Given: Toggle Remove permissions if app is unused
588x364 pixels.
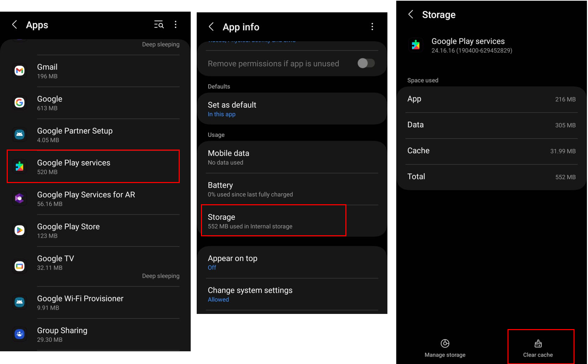Looking at the screenshot, I should tap(366, 63).
